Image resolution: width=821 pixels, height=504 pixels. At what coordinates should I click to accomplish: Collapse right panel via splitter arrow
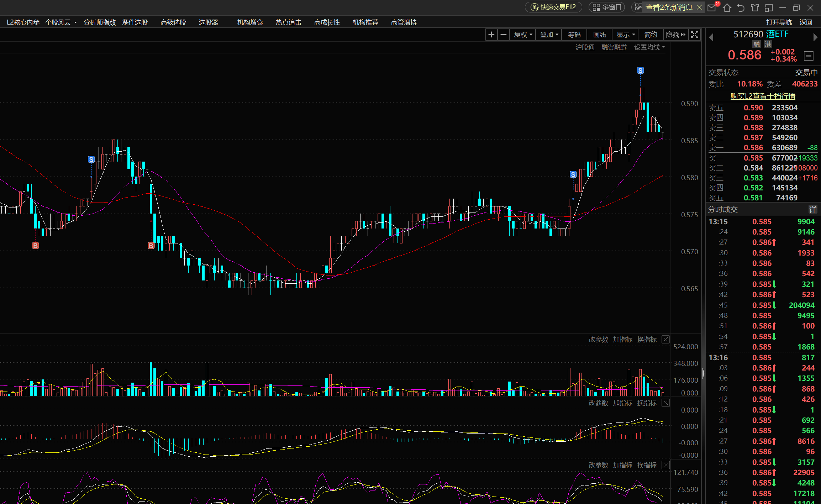pyautogui.click(x=703, y=373)
